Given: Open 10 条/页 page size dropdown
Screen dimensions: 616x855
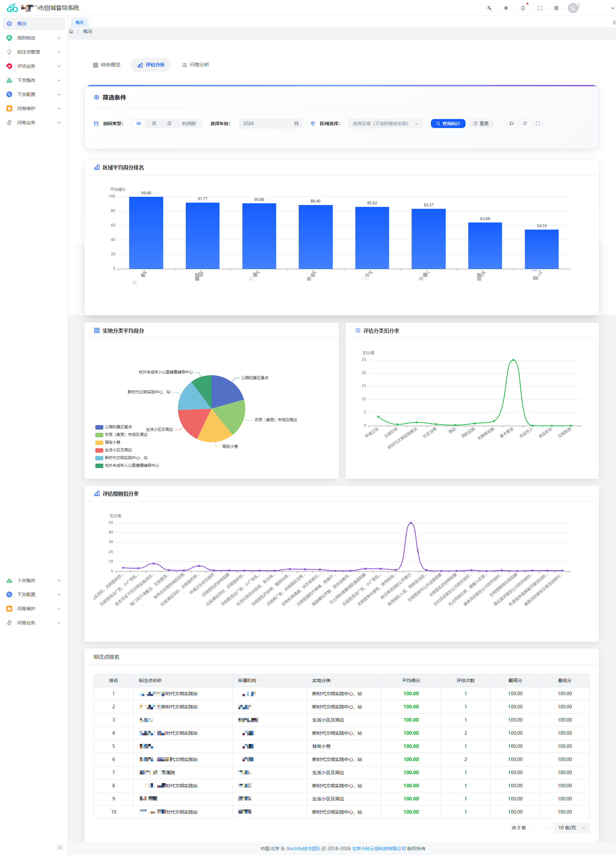Looking at the screenshot, I should [571, 827].
